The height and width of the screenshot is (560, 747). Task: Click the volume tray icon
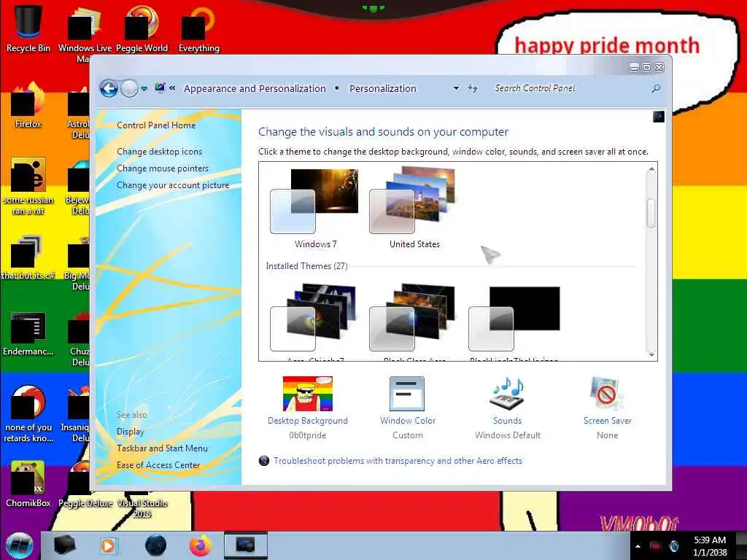tap(673, 546)
